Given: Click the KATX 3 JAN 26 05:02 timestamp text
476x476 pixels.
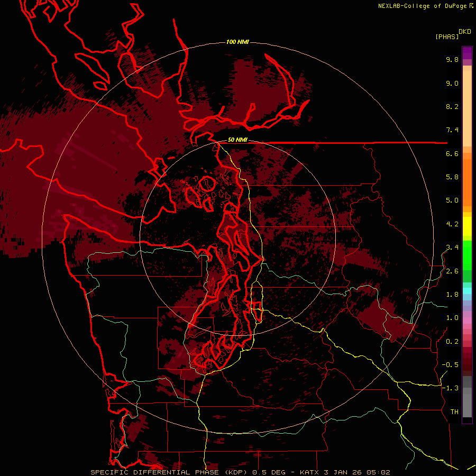Looking at the screenshot, I should (x=345, y=472).
